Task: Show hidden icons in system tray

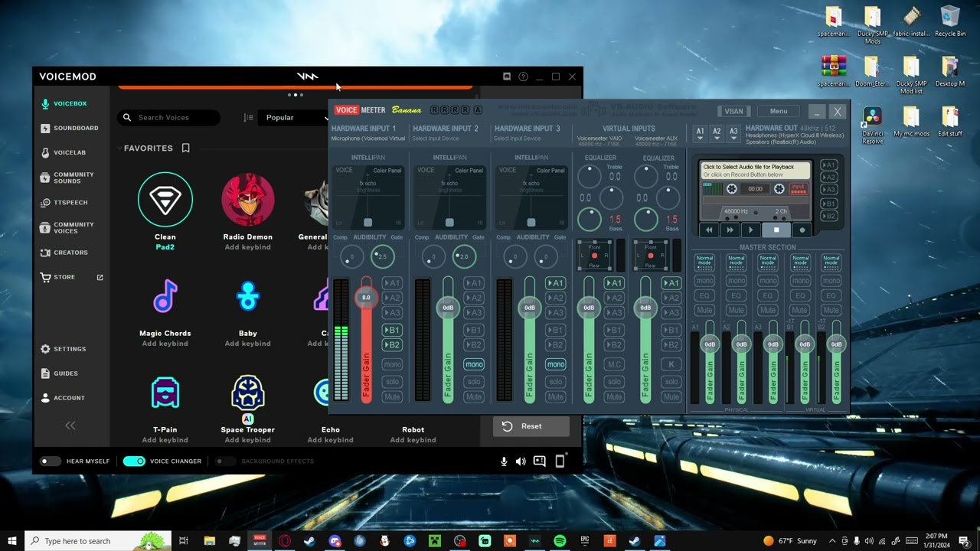Action: pos(832,541)
